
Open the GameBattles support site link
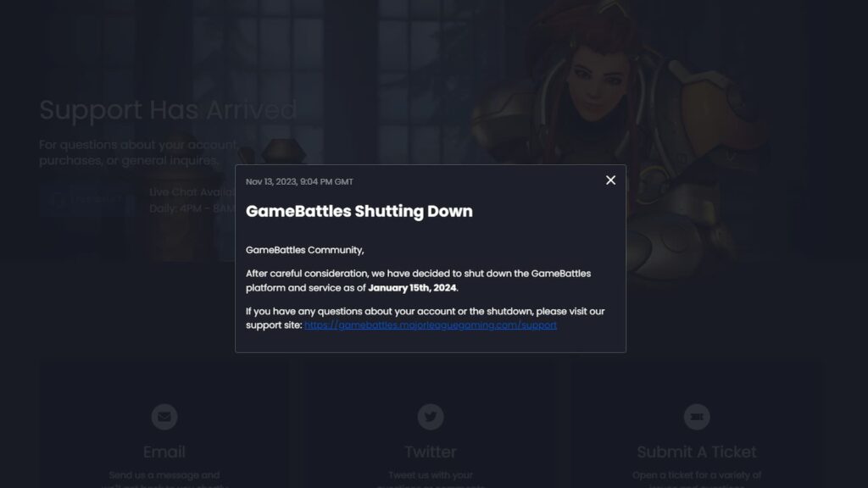click(x=430, y=324)
